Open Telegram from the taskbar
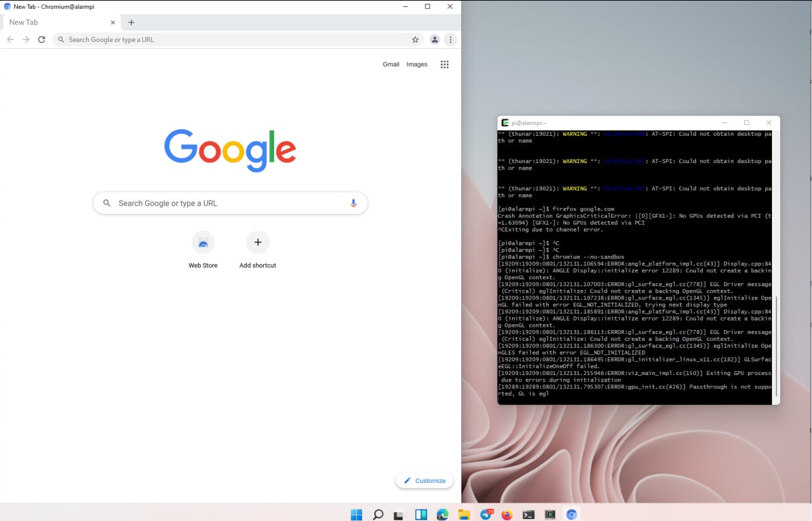 point(486,515)
